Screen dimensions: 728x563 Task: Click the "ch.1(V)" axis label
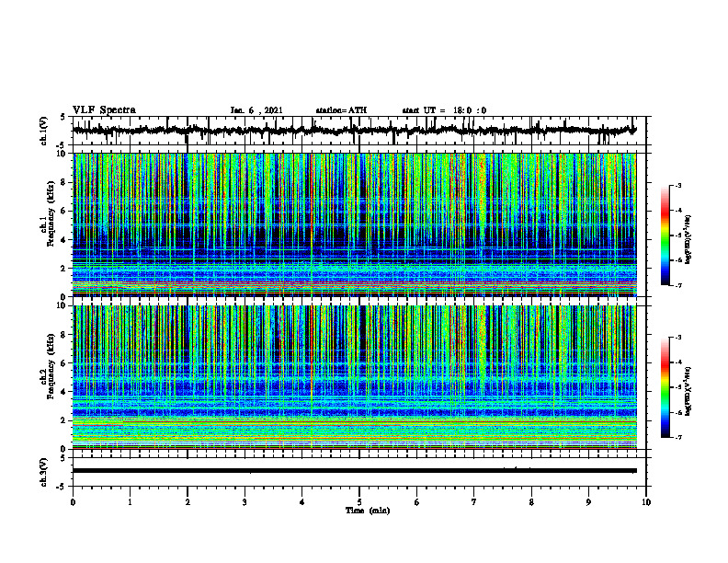click(43, 131)
